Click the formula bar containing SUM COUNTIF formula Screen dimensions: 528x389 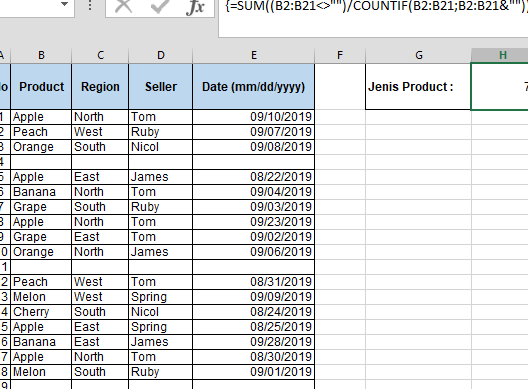(373, 19)
